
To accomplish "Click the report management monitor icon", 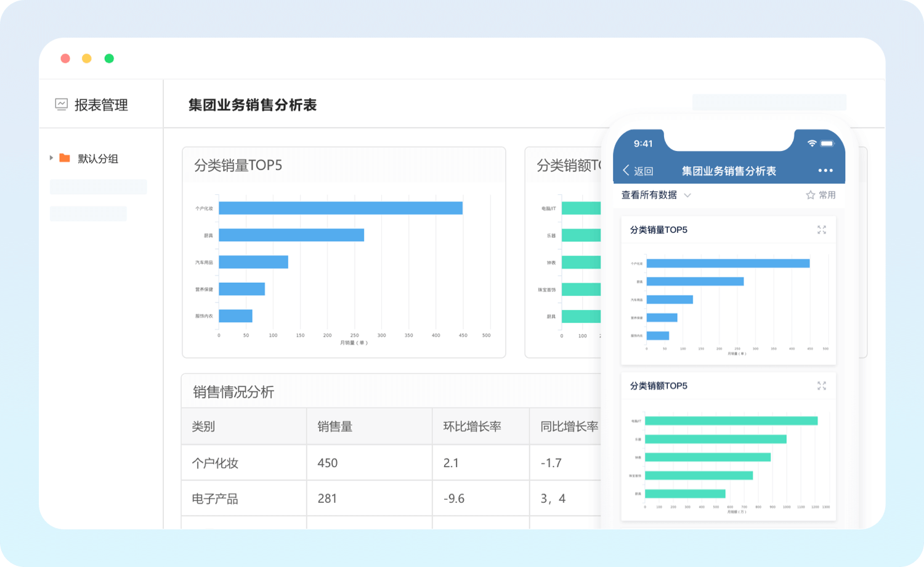I will [x=61, y=105].
